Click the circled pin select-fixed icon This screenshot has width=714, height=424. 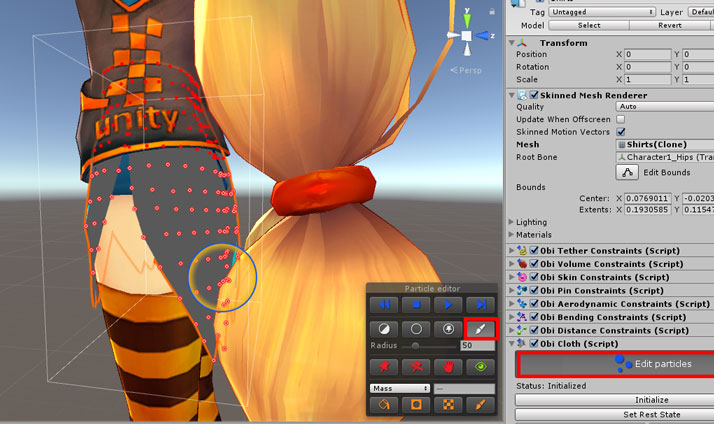[448, 329]
